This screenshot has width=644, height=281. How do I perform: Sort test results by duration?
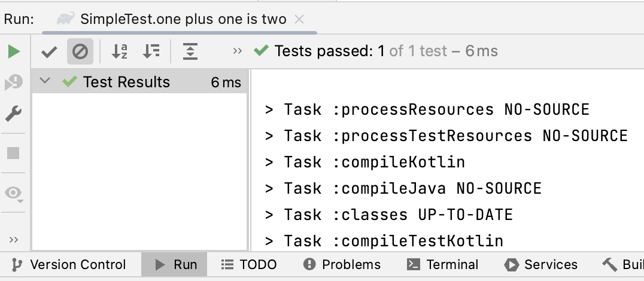click(151, 51)
